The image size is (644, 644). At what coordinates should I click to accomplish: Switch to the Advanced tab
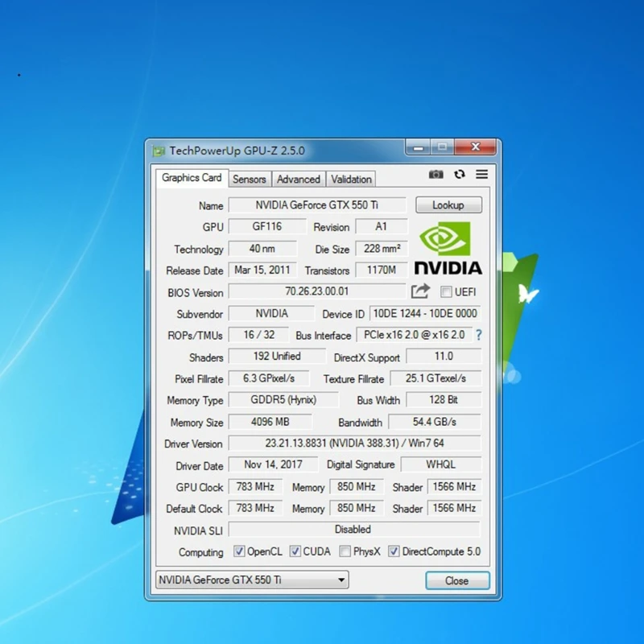pos(299,180)
